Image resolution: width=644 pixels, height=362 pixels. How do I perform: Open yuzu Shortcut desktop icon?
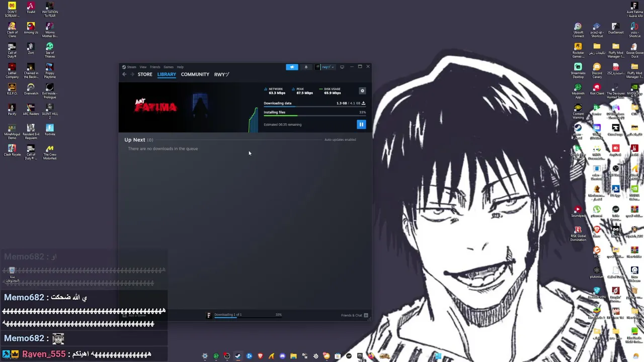634,30
